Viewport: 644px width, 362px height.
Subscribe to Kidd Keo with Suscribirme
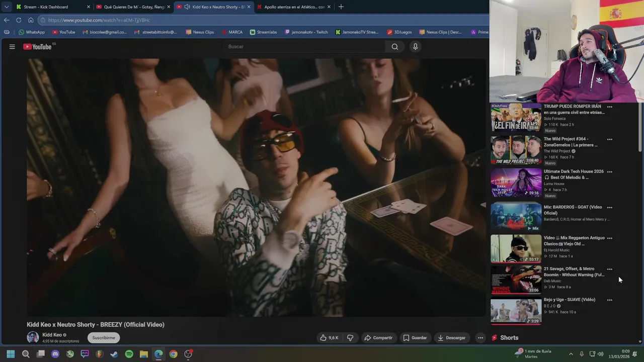point(104,338)
